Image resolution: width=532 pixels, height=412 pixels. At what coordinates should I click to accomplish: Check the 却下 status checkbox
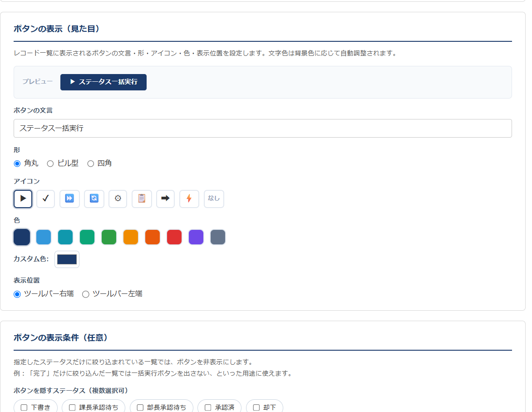[256, 407]
